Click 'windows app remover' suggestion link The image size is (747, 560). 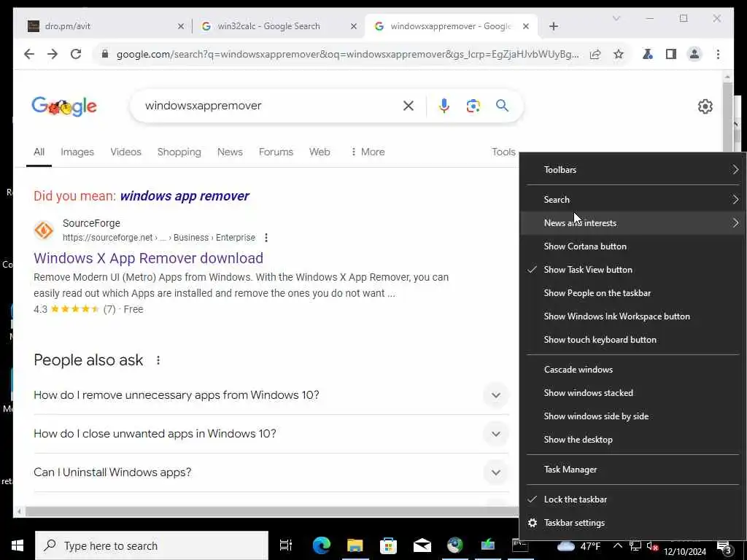(x=185, y=196)
